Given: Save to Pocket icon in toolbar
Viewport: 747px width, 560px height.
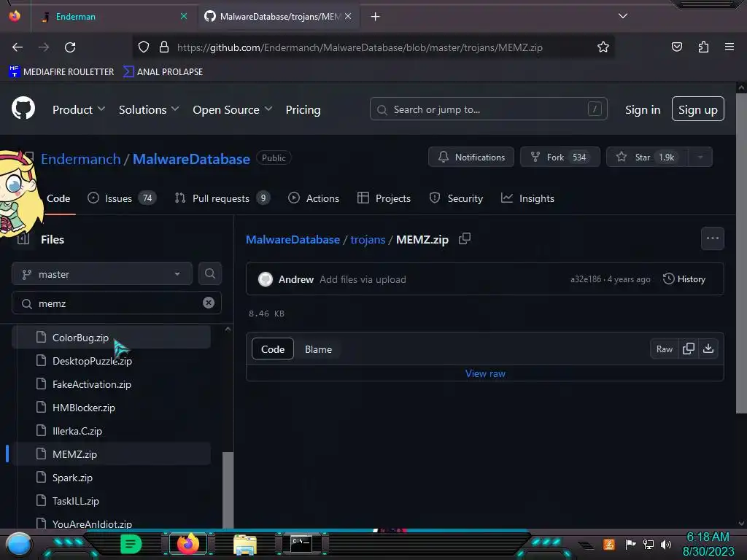Looking at the screenshot, I should coord(676,47).
